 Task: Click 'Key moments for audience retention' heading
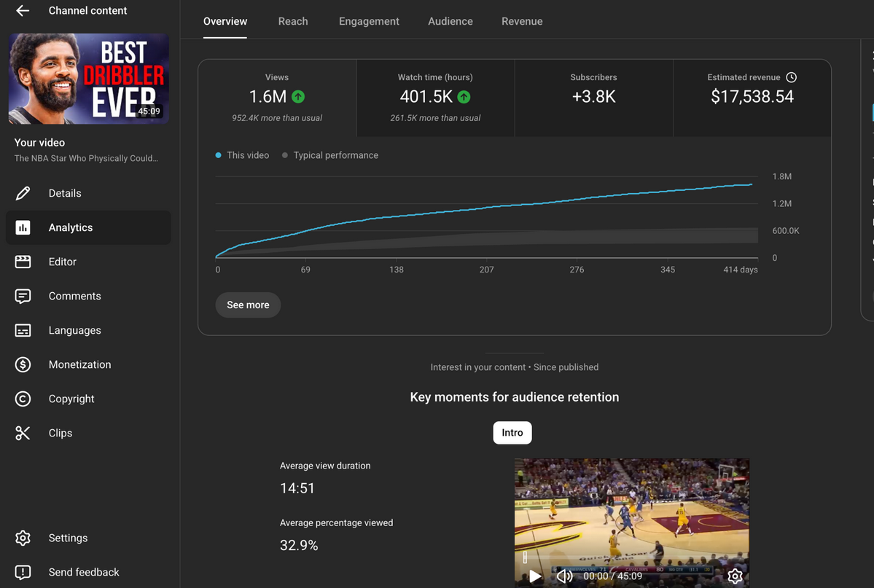point(515,397)
